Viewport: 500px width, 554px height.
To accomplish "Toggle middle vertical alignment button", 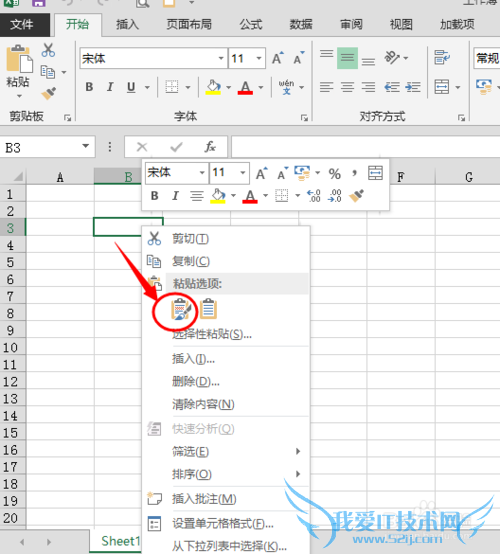I will pos(347,58).
